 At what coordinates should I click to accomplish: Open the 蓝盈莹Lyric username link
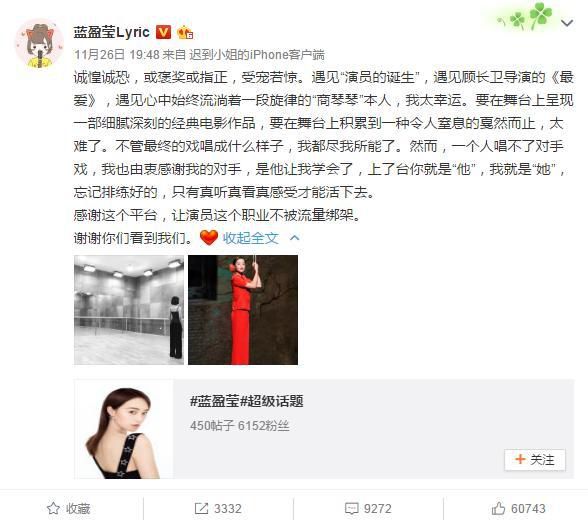(x=111, y=32)
